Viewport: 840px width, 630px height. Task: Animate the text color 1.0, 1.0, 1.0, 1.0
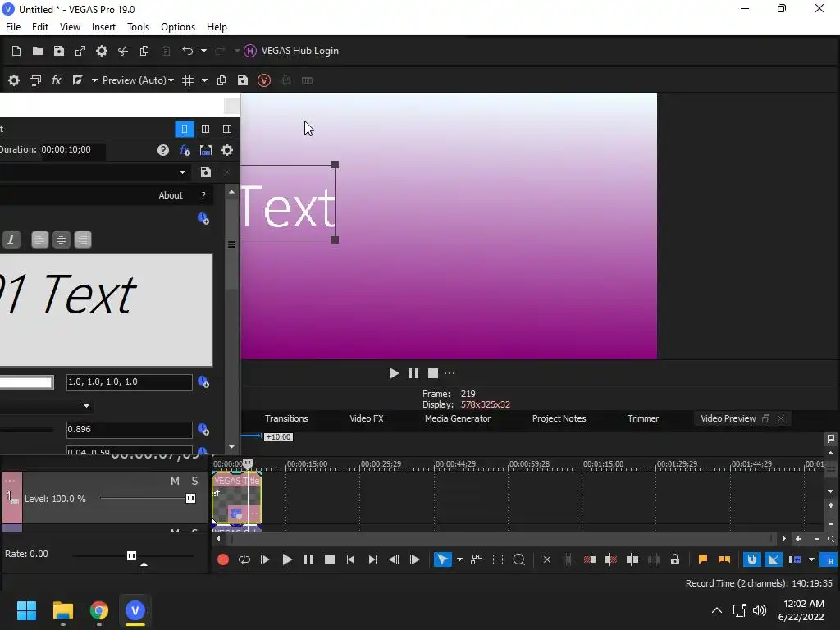[x=203, y=382]
